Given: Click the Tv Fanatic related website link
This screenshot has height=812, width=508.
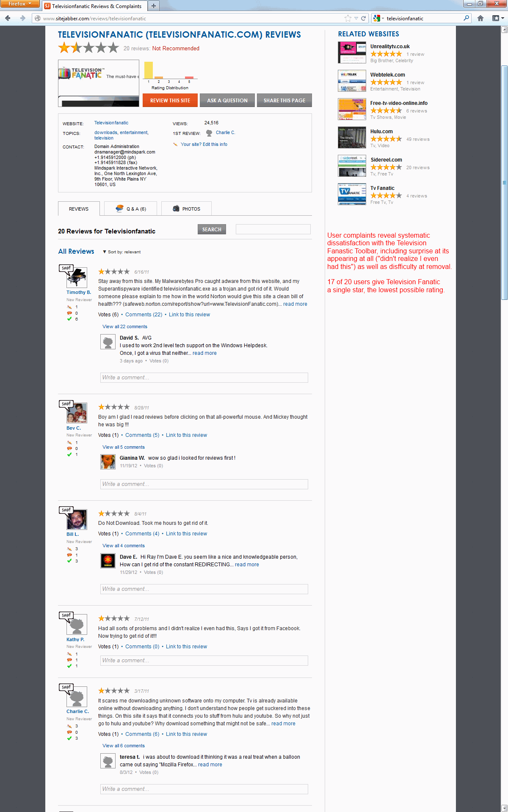Looking at the screenshot, I should [x=382, y=188].
